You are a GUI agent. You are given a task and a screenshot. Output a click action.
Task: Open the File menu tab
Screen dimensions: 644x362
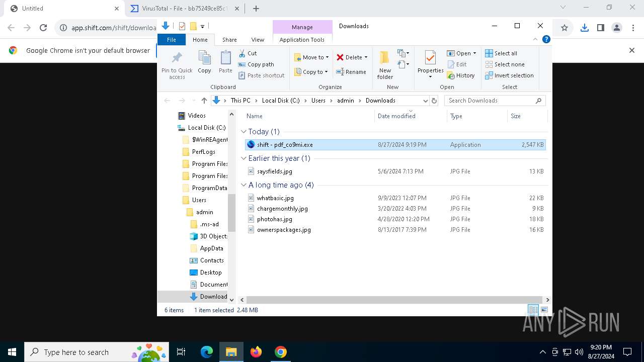172,40
